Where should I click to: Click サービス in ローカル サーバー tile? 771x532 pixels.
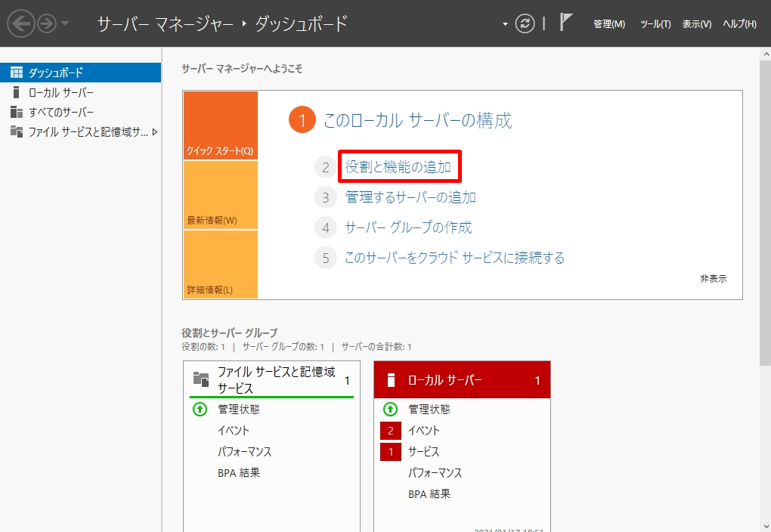click(x=423, y=451)
